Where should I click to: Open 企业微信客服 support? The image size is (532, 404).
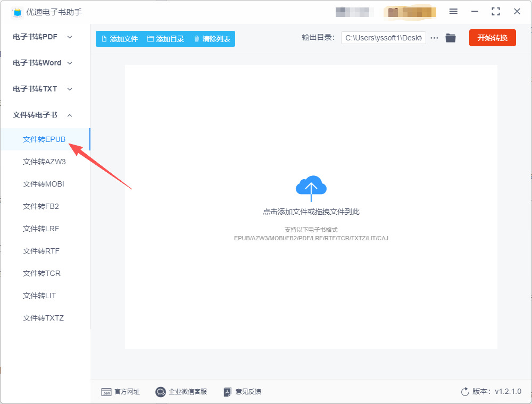click(x=181, y=392)
